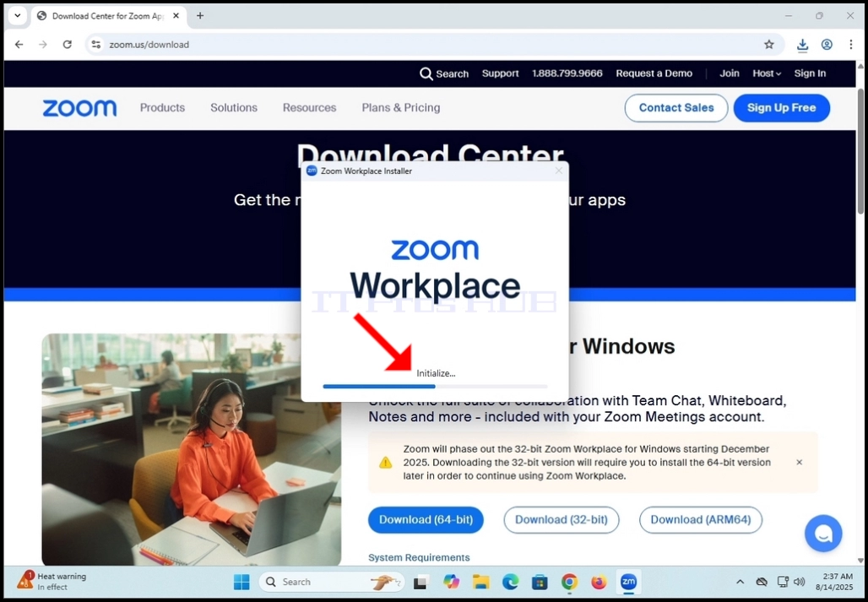Open the Heat warning weather widget
Screen dimensions: 868x602
click(x=52, y=582)
